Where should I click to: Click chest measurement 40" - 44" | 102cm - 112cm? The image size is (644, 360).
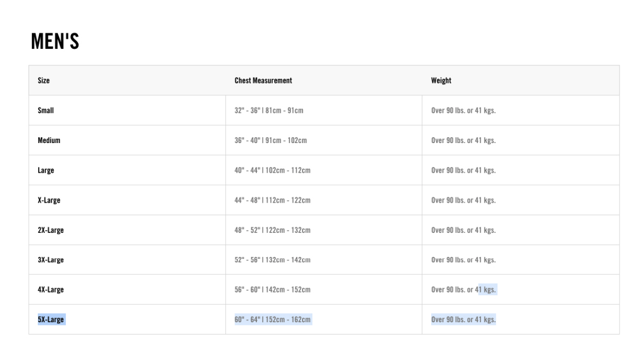[272, 170]
